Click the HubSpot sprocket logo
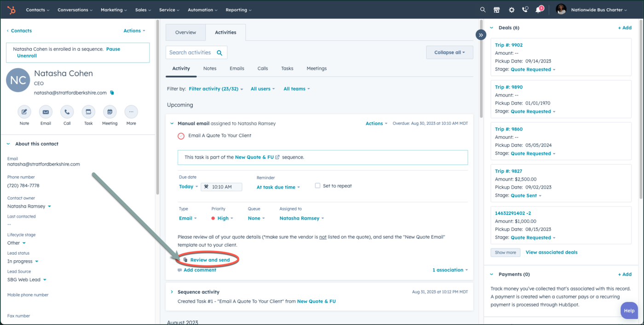This screenshot has width=644, height=325. click(x=11, y=10)
